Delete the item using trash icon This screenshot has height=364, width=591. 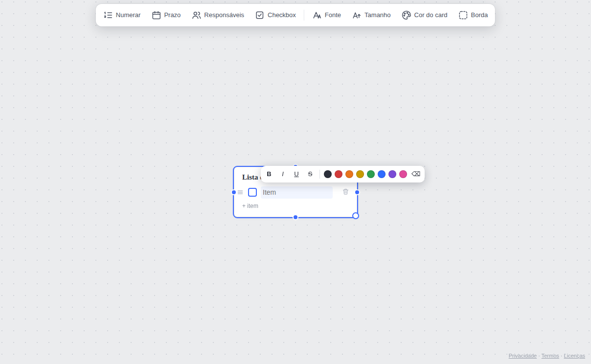click(x=346, y=192)
